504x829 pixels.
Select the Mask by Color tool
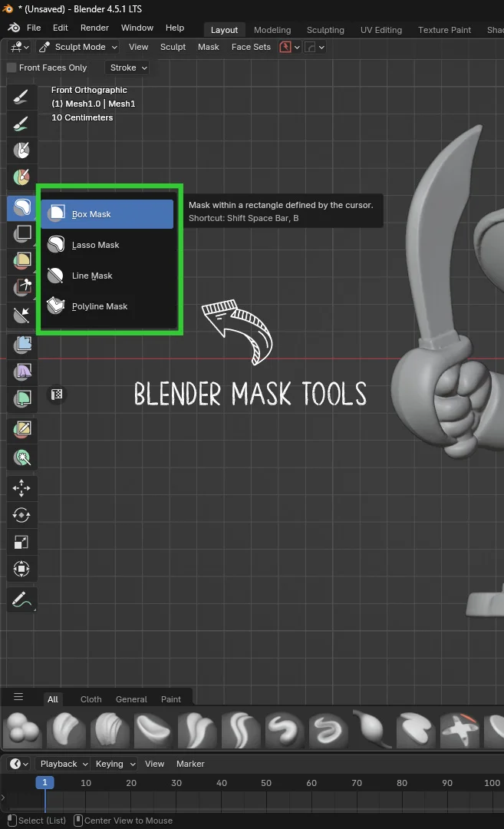click(x=21, y=457)
